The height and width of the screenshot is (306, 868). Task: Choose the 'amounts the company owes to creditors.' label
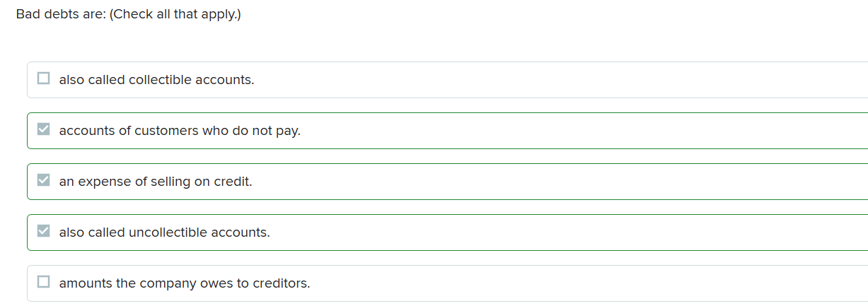(185, 283)
